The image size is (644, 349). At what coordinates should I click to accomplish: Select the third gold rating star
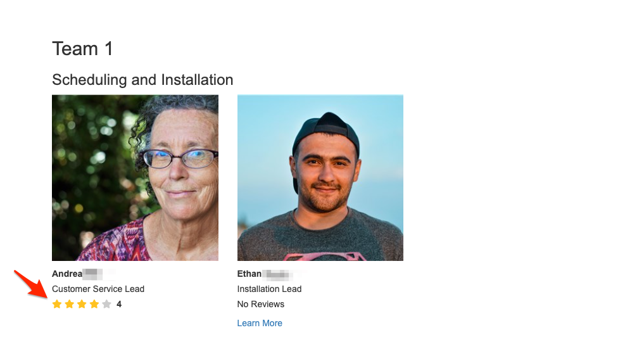pos(82,305)
